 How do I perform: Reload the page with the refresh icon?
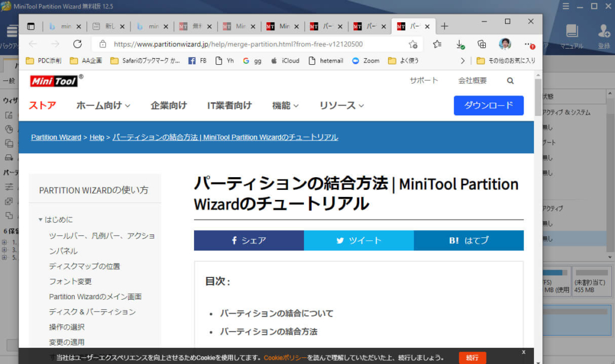point(77,44)
